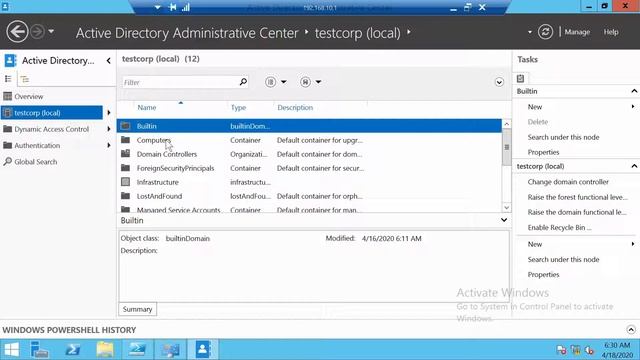Click the back navigation arrow
The width and height of the screenshot is (640, 360).
17,31
